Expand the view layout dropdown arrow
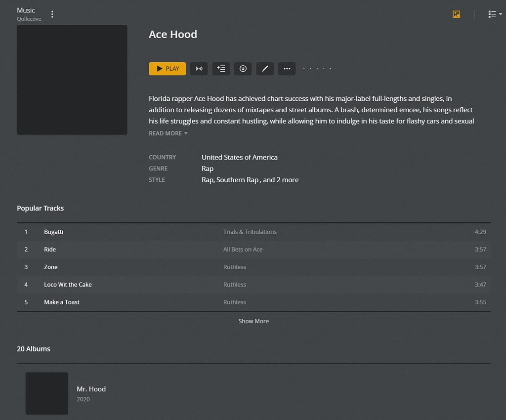Viewport: 506px width, 420px height. 500,14
